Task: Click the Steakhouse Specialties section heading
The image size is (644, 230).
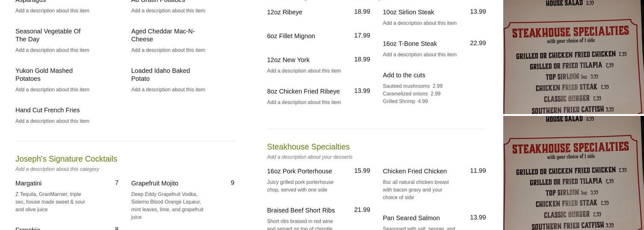Action: point(308,147)
